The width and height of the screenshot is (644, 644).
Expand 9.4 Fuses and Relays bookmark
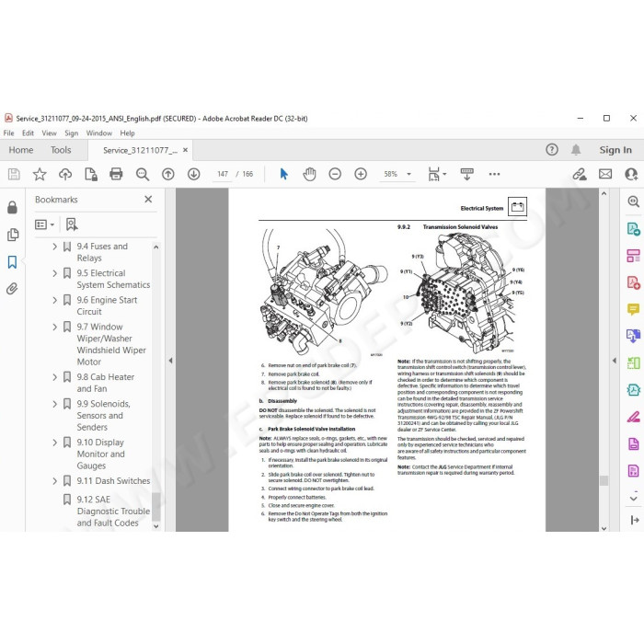[x=54, y=247]
